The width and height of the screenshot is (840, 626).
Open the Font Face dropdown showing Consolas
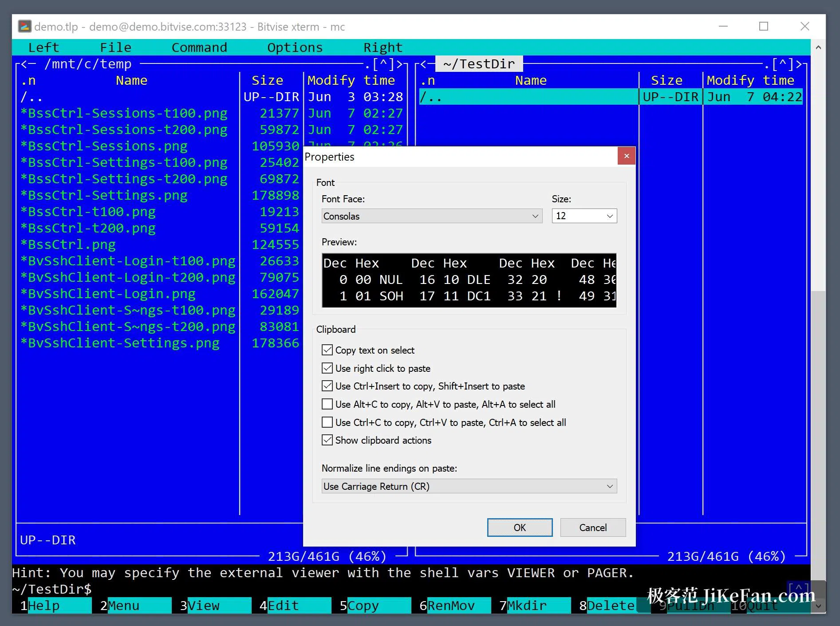[432, 216]
